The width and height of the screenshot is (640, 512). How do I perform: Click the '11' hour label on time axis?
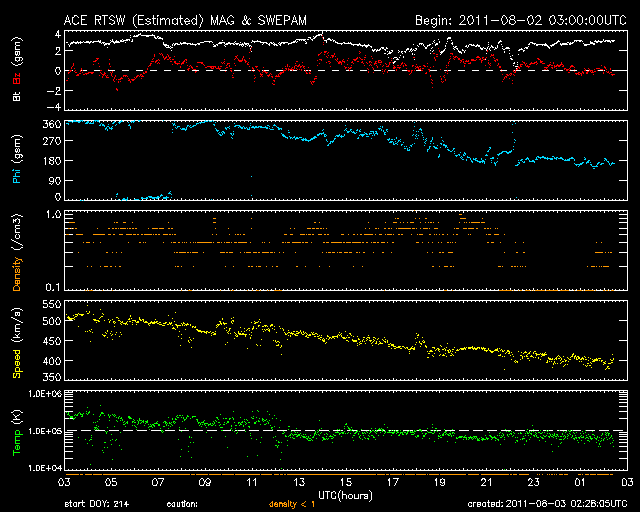tap(252, 483)
